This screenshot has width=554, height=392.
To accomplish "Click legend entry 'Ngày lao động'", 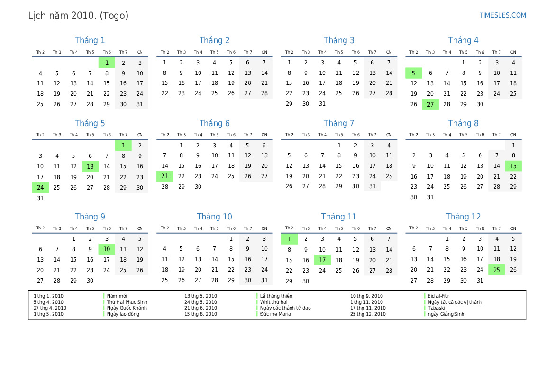I will (x=123, y=314).
